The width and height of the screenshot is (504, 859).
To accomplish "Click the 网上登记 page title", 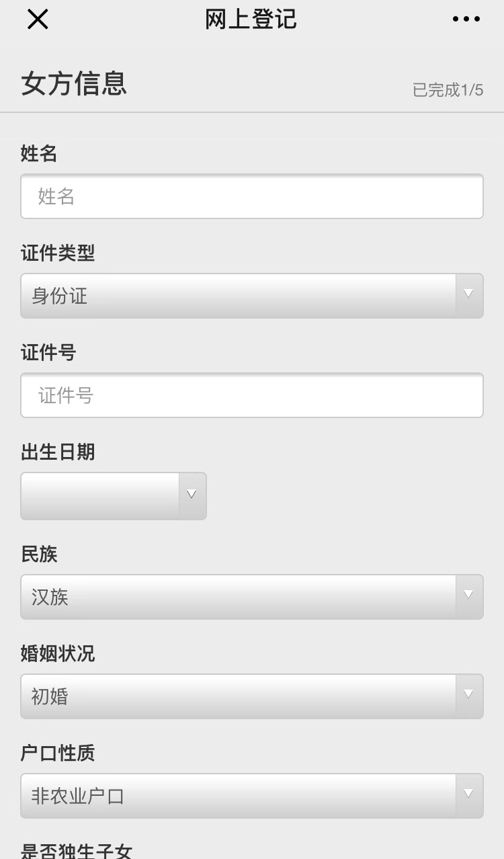I will coord(249,19).
